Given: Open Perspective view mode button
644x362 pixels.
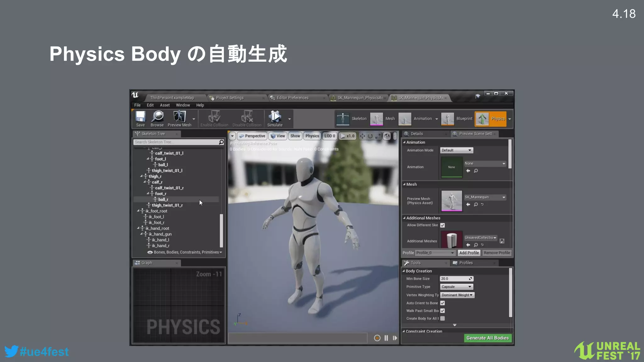Looking at the screenshot, I should pyautogui.click(x=252, y=136).
